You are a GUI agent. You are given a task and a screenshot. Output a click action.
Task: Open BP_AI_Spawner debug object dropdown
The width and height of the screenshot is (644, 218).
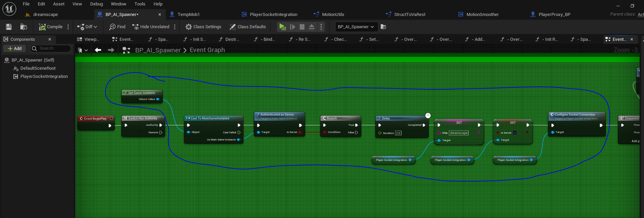[x=356, y=27]
